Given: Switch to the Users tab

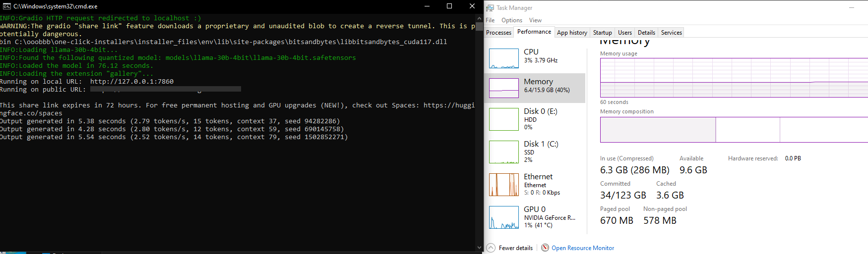Looking at the screenshot, I should tap(625, 33).
